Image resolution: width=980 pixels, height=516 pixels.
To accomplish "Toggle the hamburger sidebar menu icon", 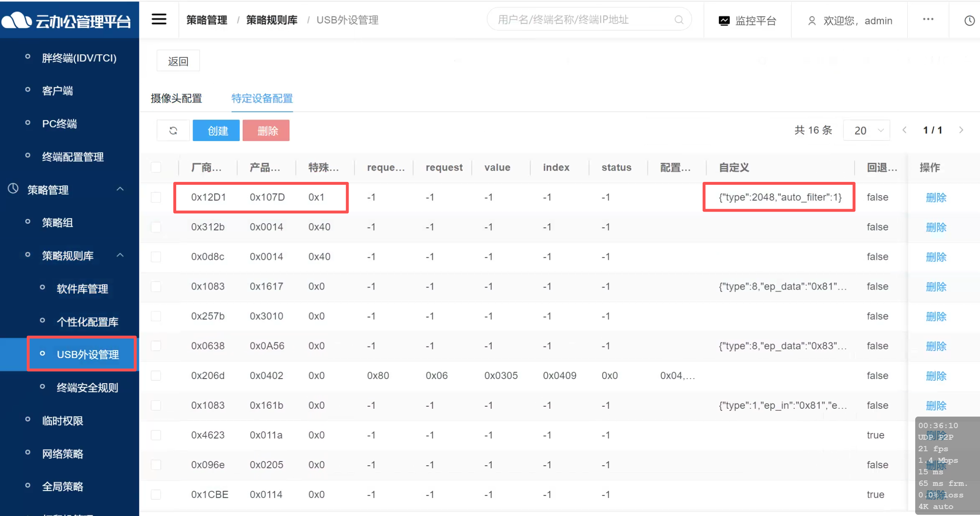I will [159, 19].
